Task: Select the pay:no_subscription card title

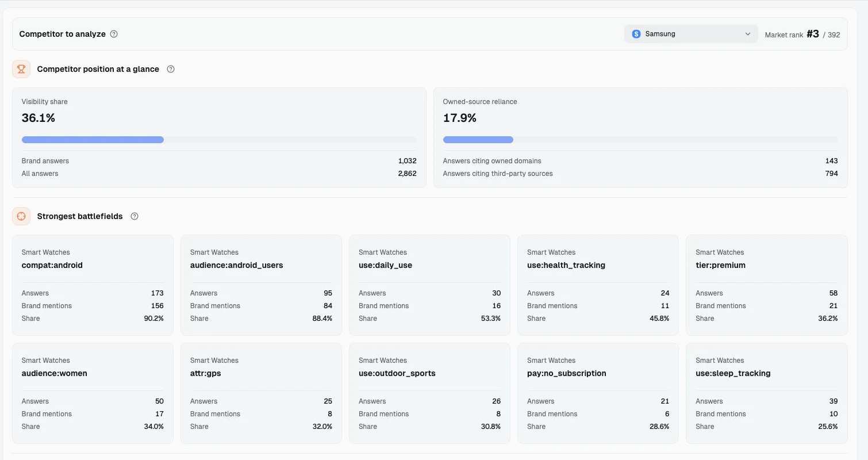Action: click(x=567, y=373)
